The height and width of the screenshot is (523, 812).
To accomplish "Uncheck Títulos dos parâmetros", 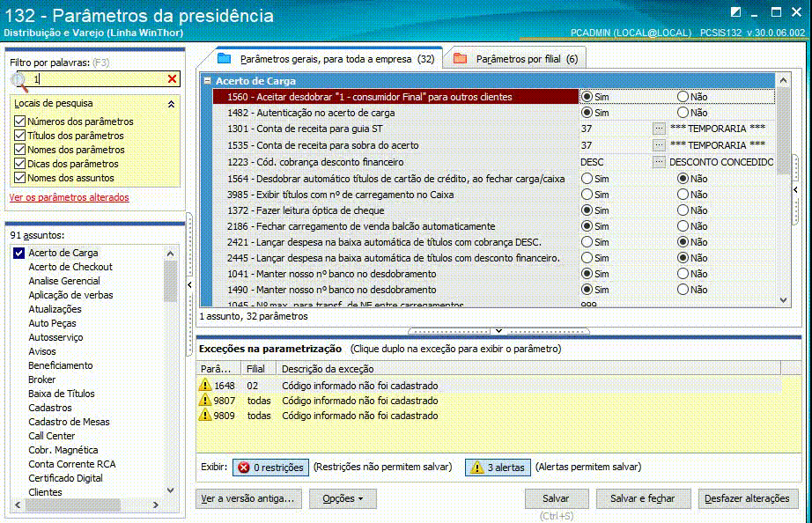I will (19, 135).
